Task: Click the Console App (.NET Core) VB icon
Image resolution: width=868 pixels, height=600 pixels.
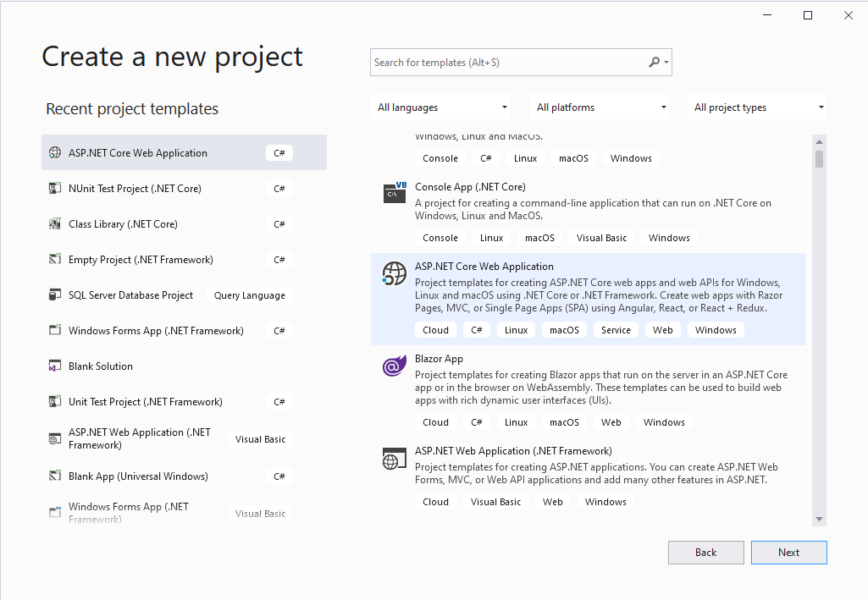Action: click(394, 193)
